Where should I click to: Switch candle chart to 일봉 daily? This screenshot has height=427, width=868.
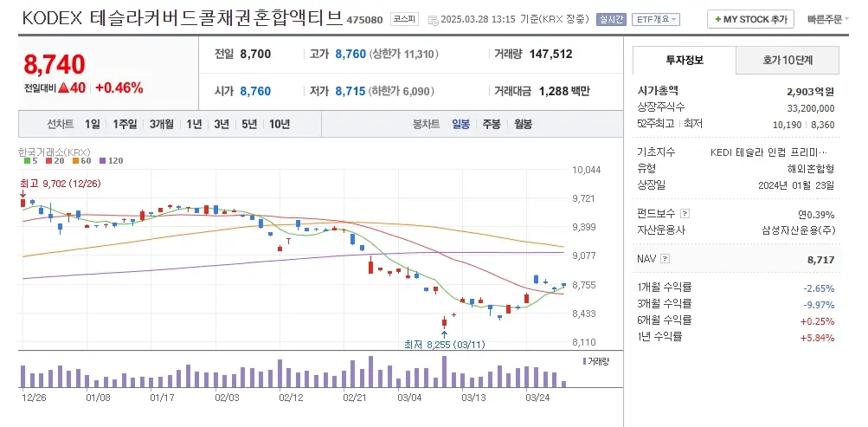460,124
